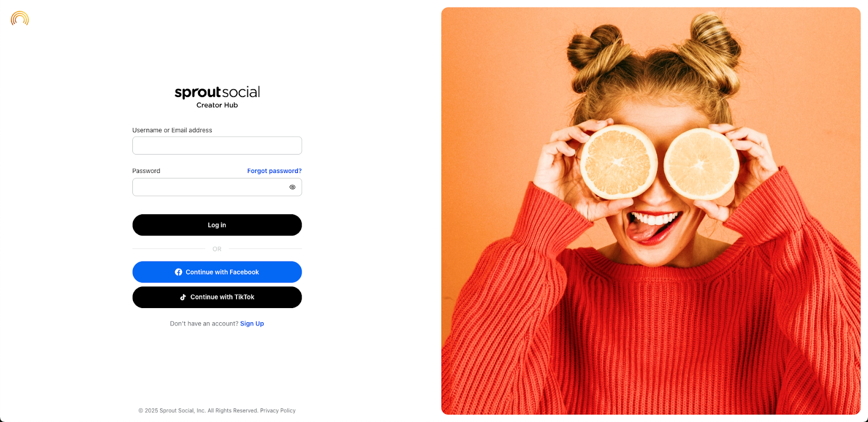Click the Username or Email address label
Image resolution: width=868 pixels, height=422 pixels.
[x=172, y=130]
